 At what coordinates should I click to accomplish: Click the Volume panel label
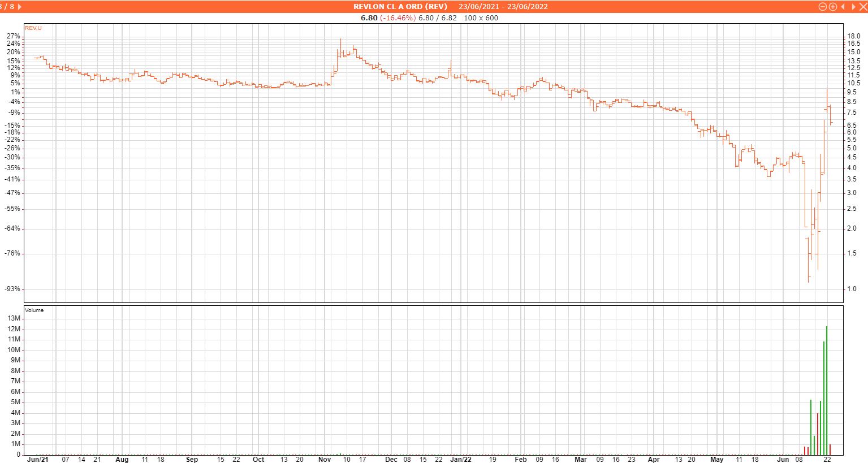[x=34, y=310]
